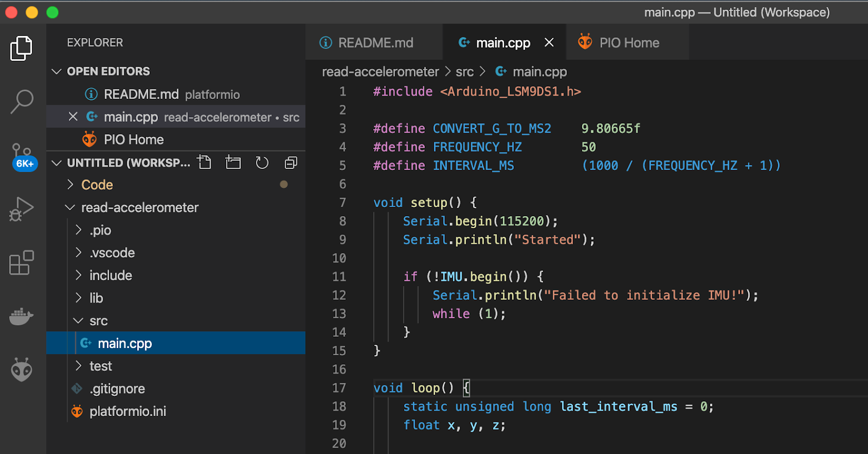This screenshot has height=454, width=868.
Task: Collapse all folders in explorer
Action: click(x=291, y=162)
